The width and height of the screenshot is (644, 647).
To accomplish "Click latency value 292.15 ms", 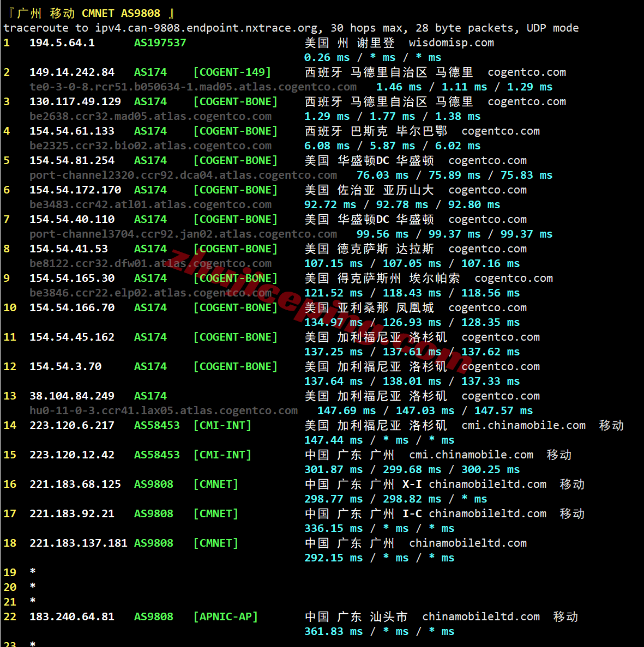I will pos(334,558).
